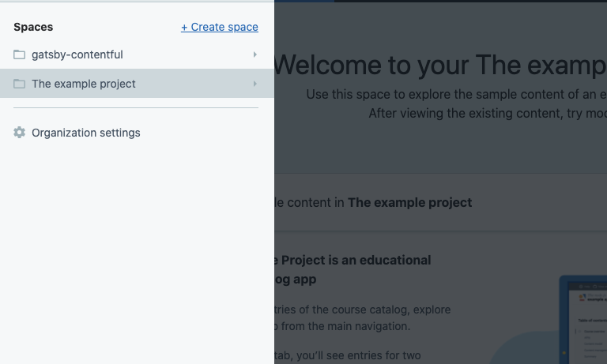Viewport: 607px width, 364px height.
Task: Click the folder icon beside The example project
Action: click(x=19, y=84)
